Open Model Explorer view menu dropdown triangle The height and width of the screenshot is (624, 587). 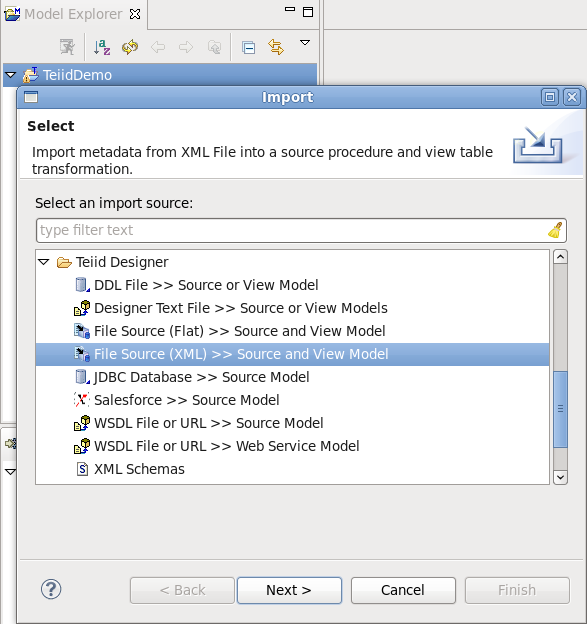tap(305, 43)
